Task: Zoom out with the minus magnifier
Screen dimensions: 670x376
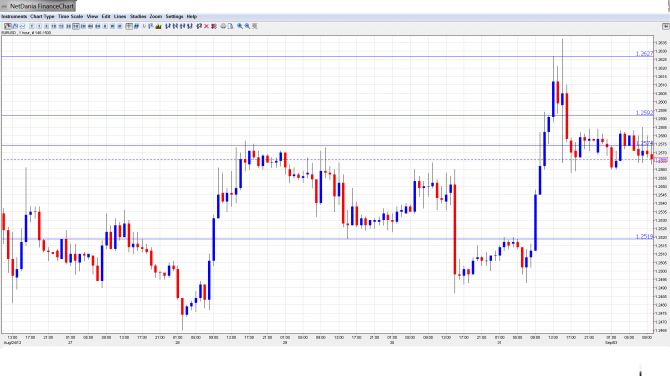Action: click(247, 26)
